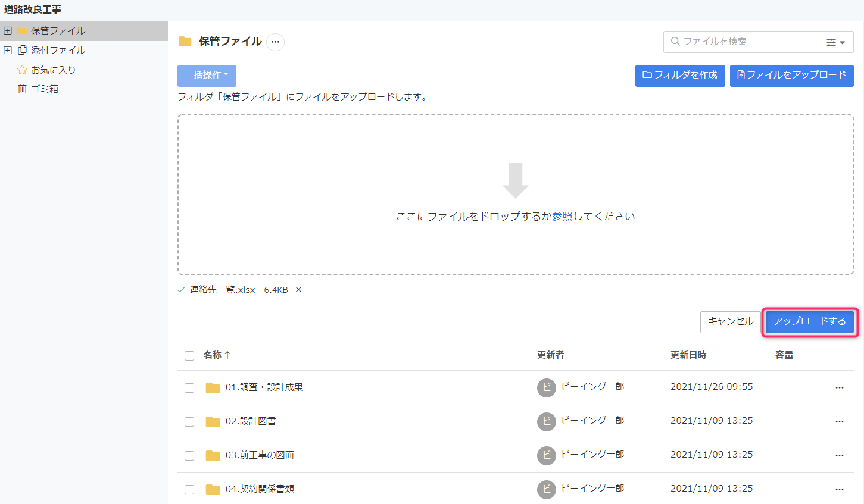Click user avatar in 03.前工事の図面 row
The width and height of the screenshot is (864, 504).
[546, 456]
